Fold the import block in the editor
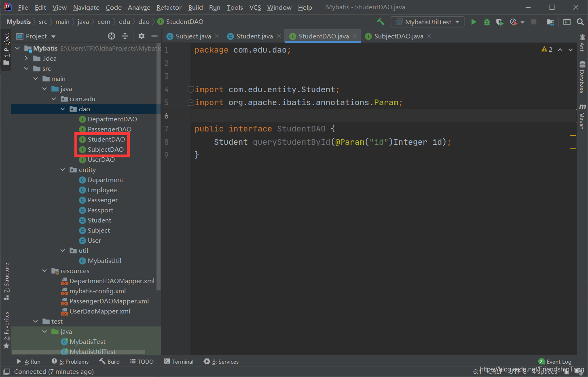The width and height of the screenshot is (588, 377). [x=190, y=89]
